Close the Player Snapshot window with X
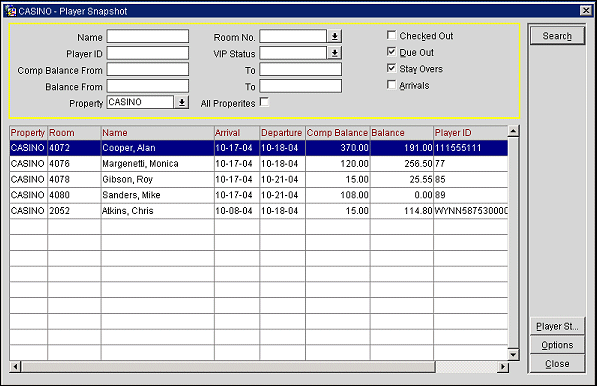597x386 pixels. [x=586, y=11]
